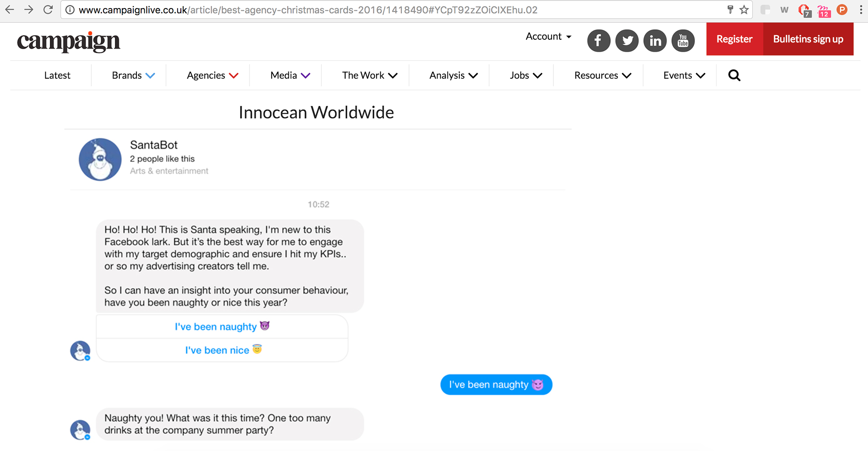Viewport: 868px width, 451px height.
Task: Open Campaign's YouTube channel icon
Action: pos(683,41)
